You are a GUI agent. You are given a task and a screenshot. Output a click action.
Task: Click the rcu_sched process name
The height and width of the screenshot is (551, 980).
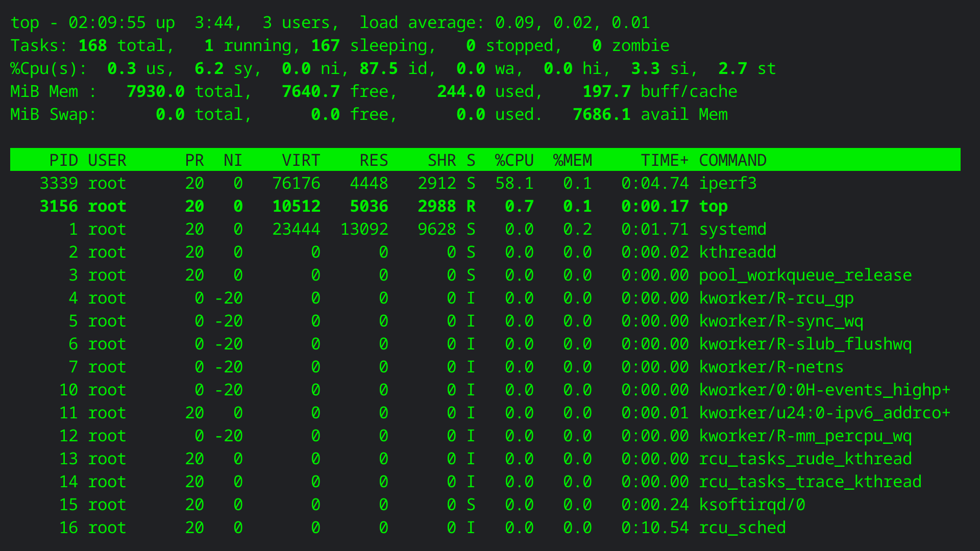coord(743,528)
